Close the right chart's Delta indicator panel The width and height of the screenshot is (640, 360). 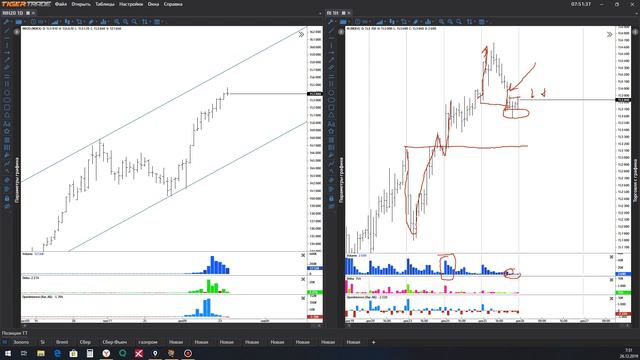click(611, 280)
